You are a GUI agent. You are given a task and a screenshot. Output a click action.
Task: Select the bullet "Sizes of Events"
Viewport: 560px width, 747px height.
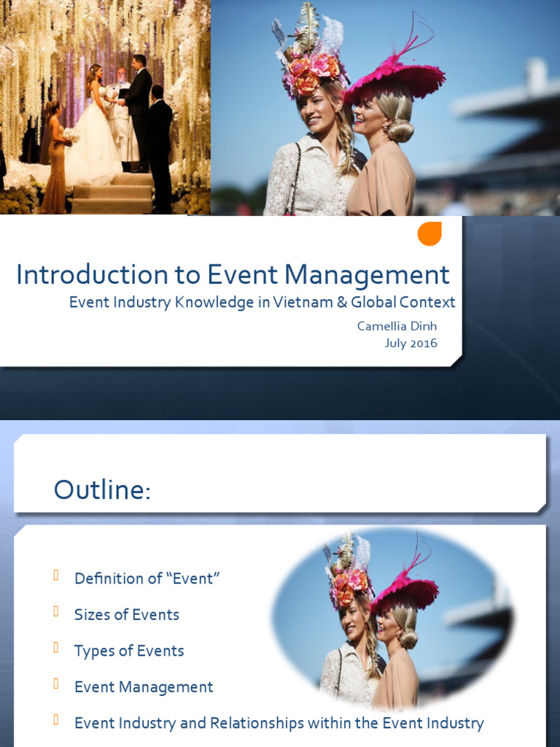click(x=127, y=614)
